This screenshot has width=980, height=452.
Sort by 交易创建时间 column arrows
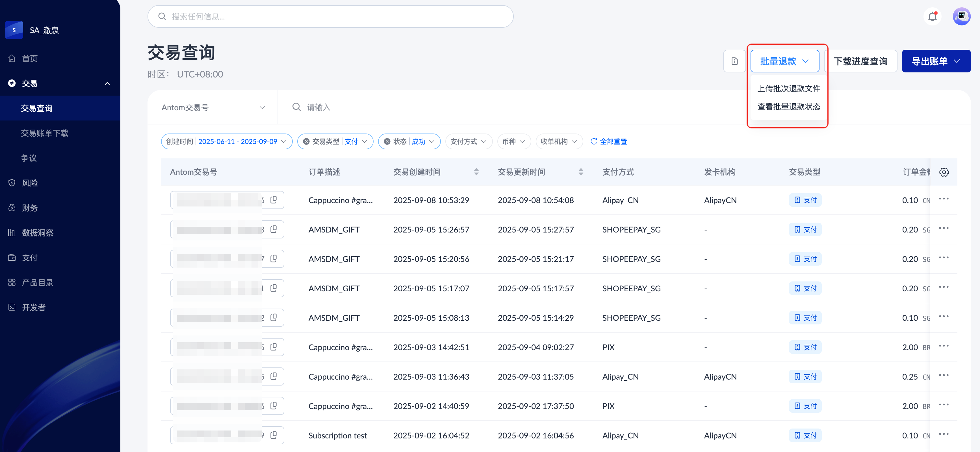(x=476, y=172)
